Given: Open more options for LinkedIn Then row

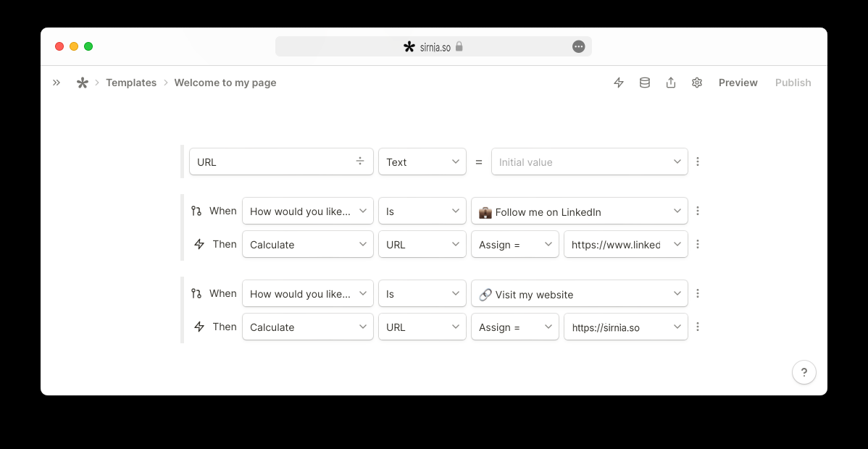Looking at the screenshot, I should click(698, 244).
